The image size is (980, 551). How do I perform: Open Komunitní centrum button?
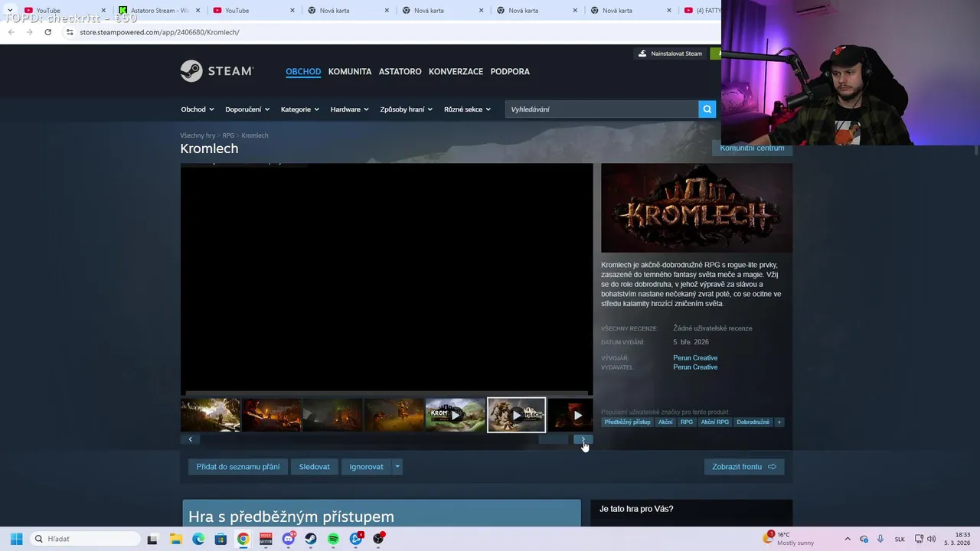pos(752,148)
